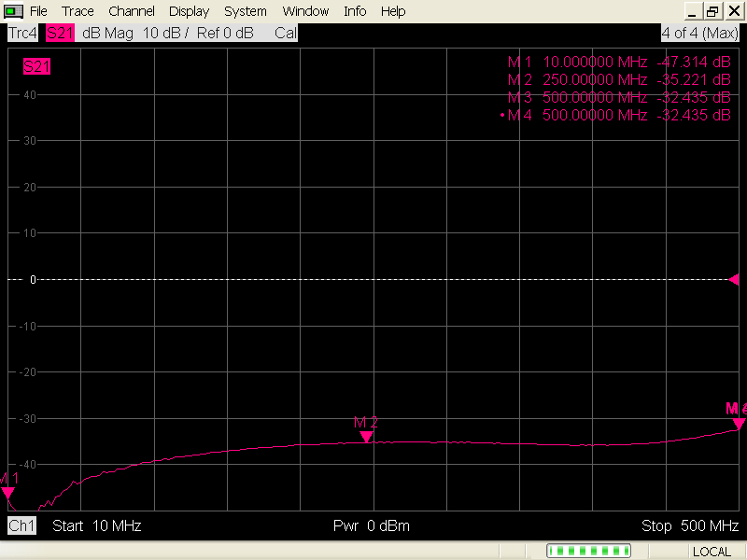Open the Info menu

(355, 11)
